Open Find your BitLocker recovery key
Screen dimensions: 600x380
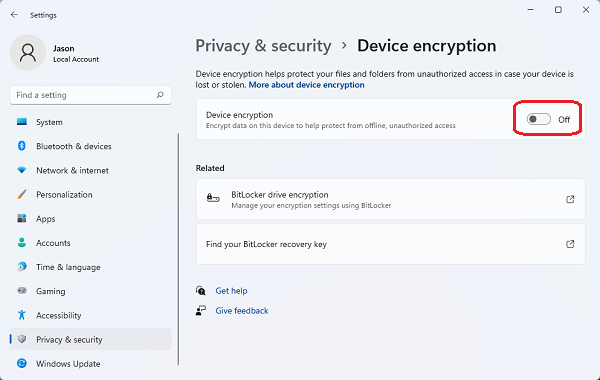[x=390, y=244]
